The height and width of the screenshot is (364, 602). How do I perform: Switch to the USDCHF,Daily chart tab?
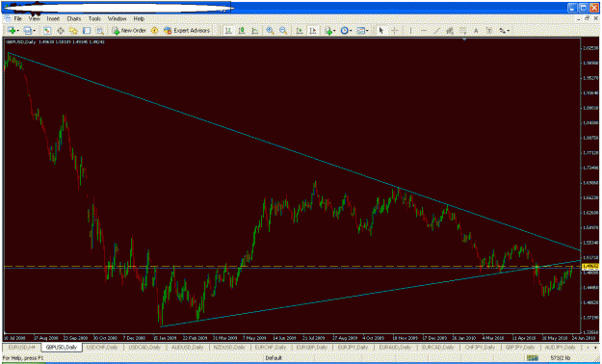click(102, 348)
